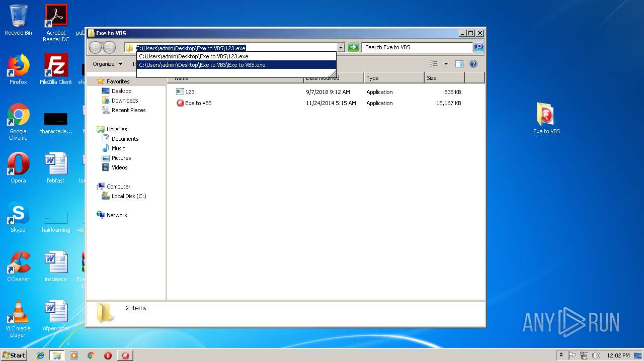Screen dimensions: 644x362
Task: Open Firefox desktop shortcut
Action: click(18, 69)
